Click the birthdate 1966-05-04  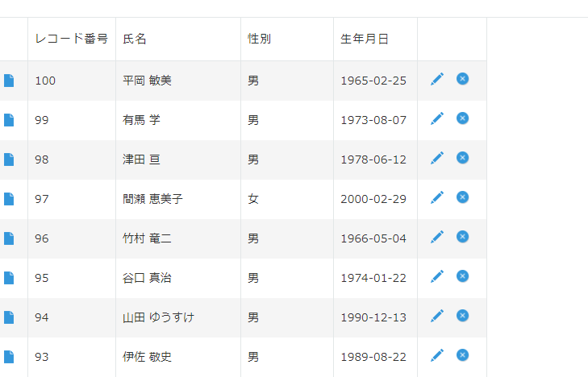pos(373,239)
